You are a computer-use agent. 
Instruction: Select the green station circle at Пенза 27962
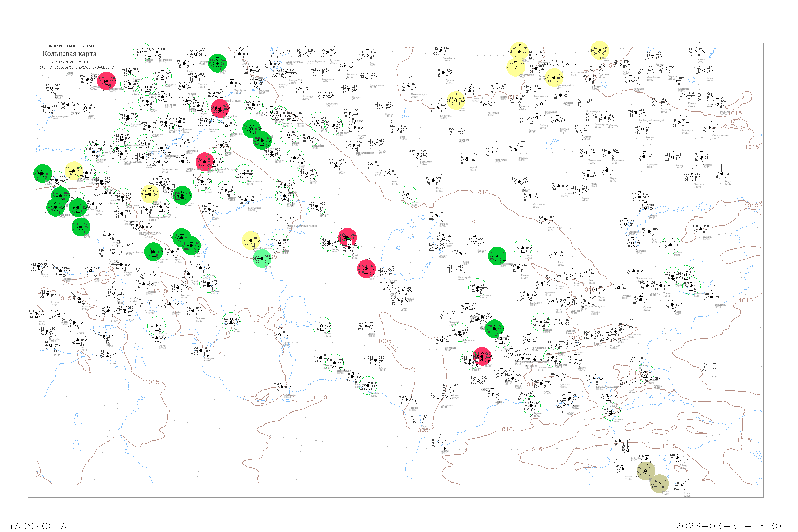218,63
